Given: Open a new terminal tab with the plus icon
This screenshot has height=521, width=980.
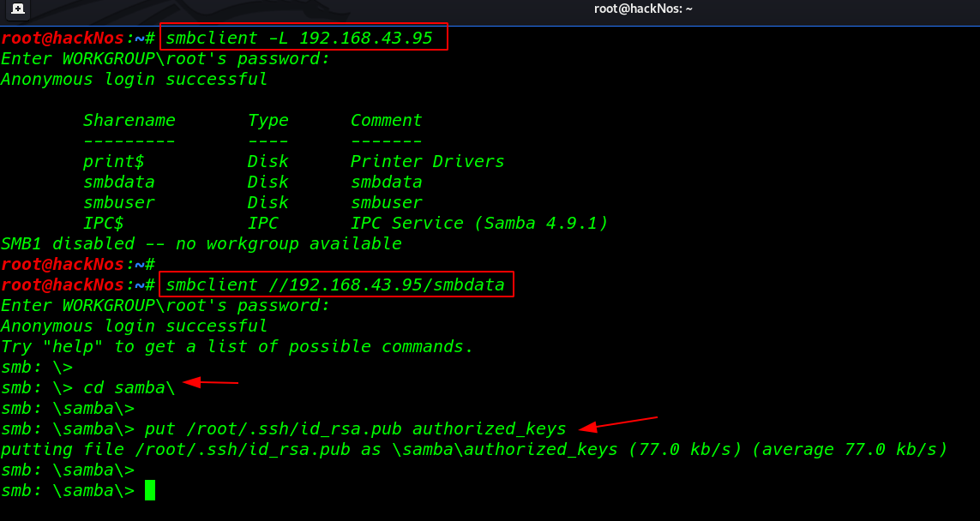Looking at the screenshot, I should tap(18, 9).
